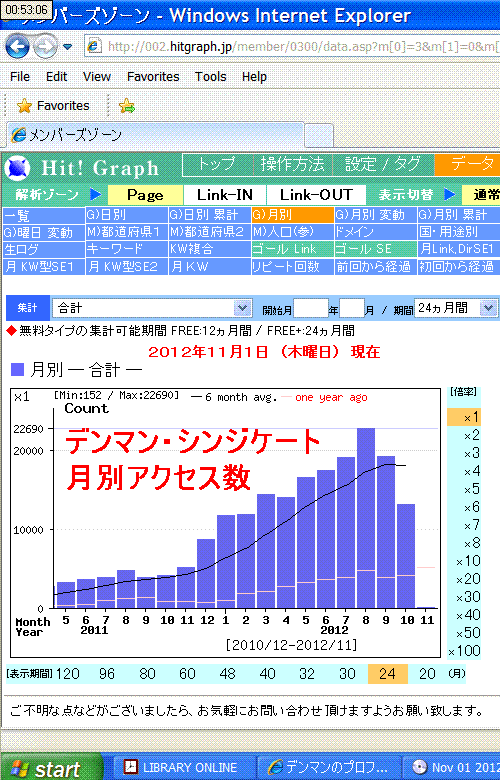The height and width of the screenshot is (780, 500).
Task: Click the Add to Favorites bar icon
Action: pos(127,106)
